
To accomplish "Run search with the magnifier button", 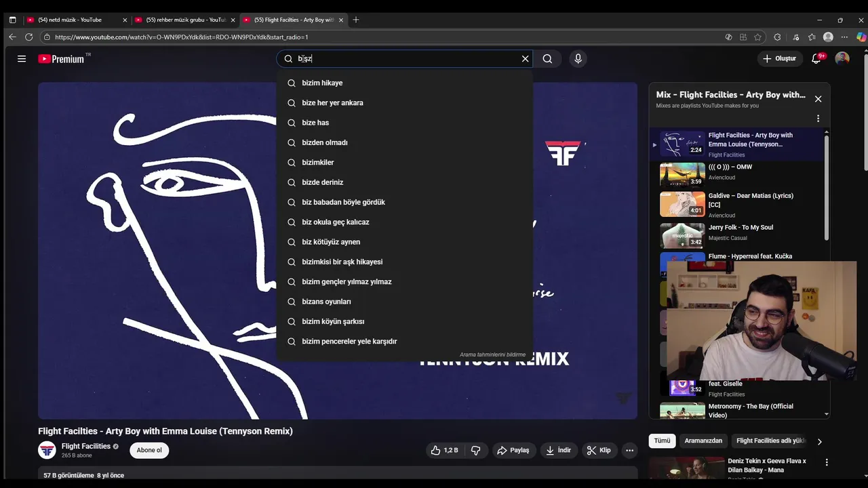I will [547, 59].
